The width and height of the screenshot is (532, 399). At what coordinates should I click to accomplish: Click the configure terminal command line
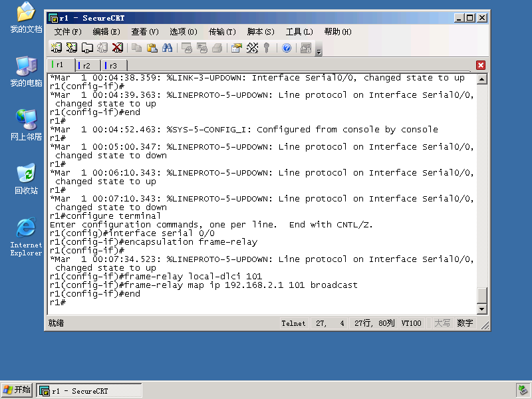(105, 216)
